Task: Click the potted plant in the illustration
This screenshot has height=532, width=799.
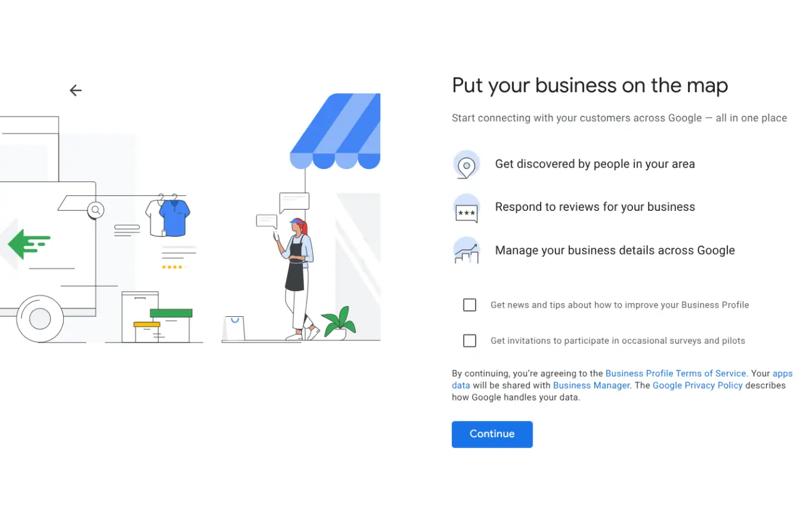Action: click(x=338, y=323)
